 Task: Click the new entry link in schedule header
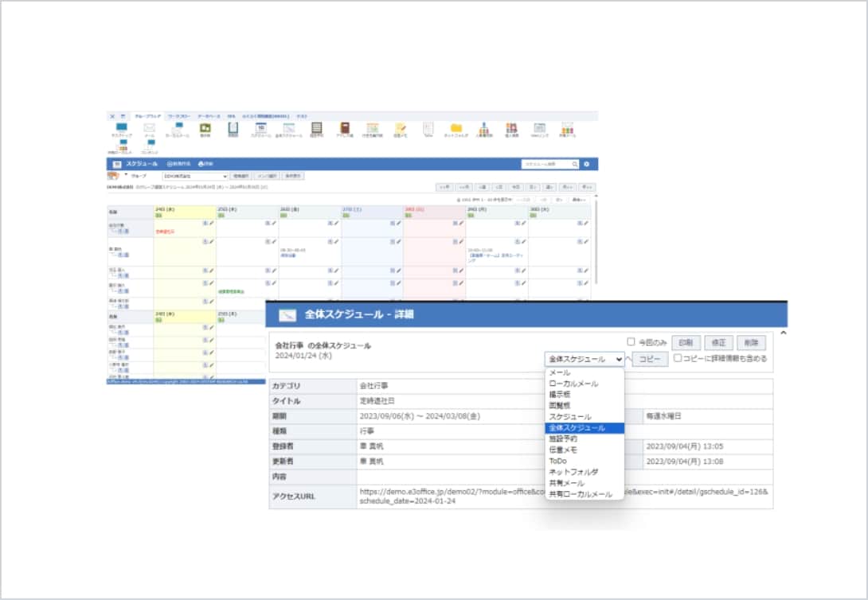click(179, 164)
